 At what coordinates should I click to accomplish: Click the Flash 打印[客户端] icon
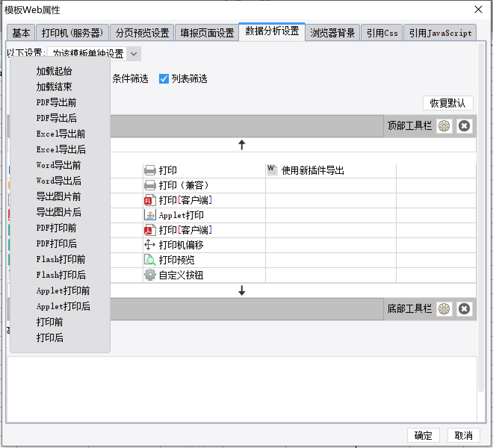[x=150, y=200]
